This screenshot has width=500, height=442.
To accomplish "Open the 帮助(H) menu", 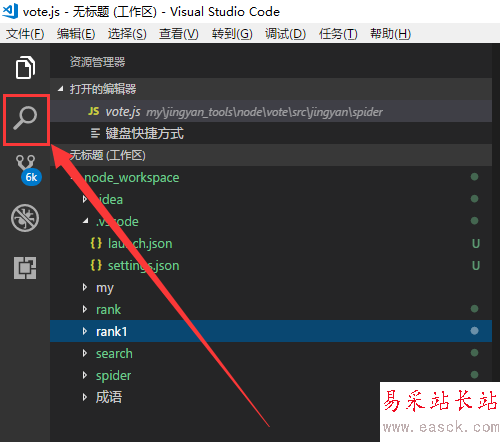I will [390, 34].
